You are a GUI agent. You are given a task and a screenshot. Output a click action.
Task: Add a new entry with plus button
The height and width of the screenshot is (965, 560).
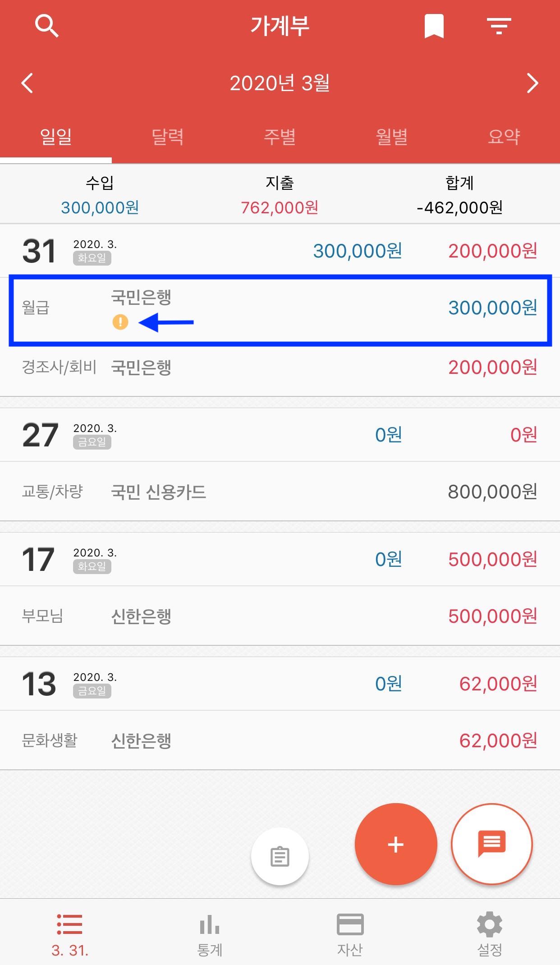coord(396,844)
